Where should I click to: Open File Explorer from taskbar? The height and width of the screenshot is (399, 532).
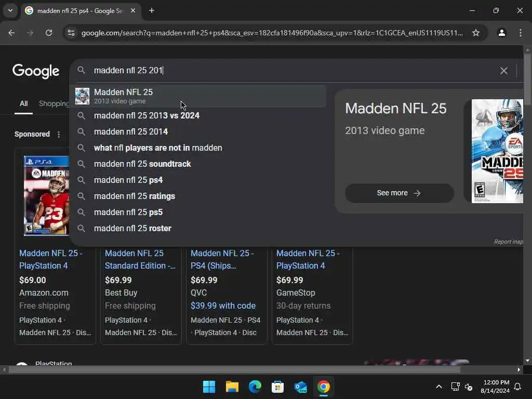pyautogui.click(x=232, y=387)
